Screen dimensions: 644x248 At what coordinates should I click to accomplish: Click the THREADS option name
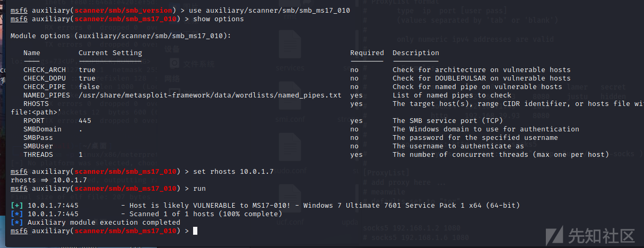tap(38, 155)
